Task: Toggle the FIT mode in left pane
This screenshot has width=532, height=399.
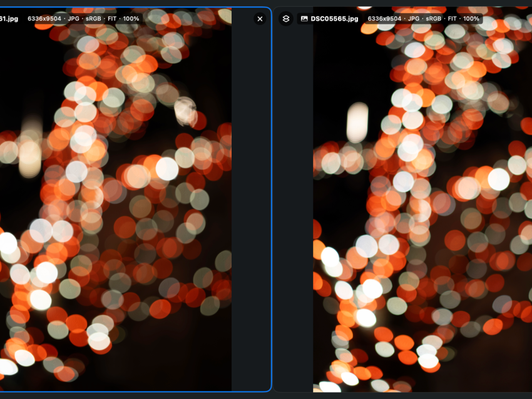Action: (x=114, y=19)
